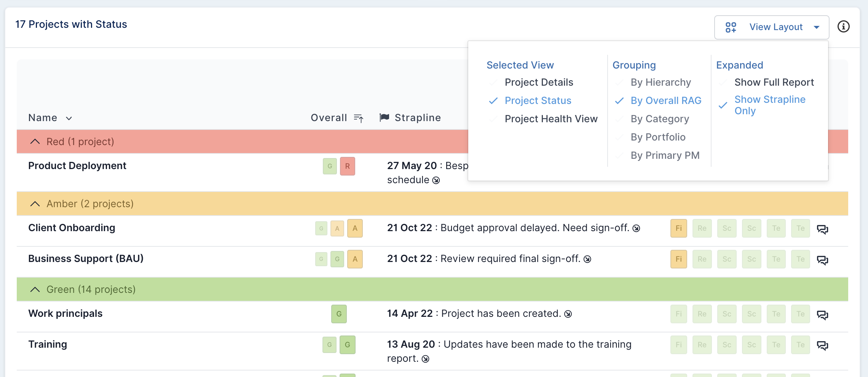Toggle Show Strapline Only option
The height and width of the screenshot is (377, 868).
(770, 105)
